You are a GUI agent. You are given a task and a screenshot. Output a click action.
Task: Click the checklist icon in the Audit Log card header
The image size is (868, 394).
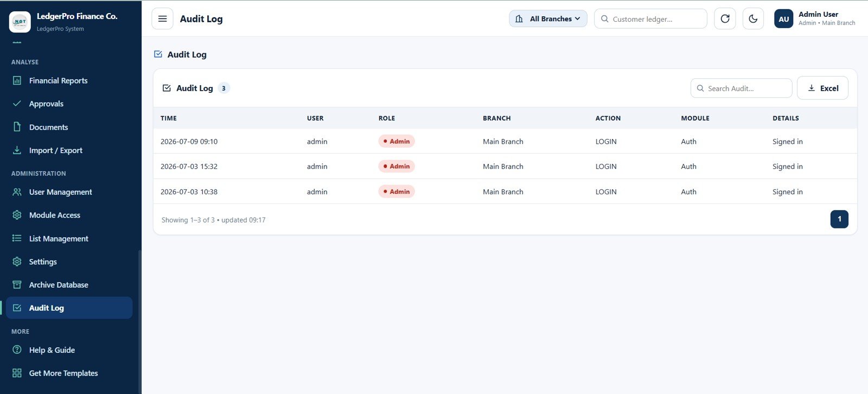(x=167, y=88)
